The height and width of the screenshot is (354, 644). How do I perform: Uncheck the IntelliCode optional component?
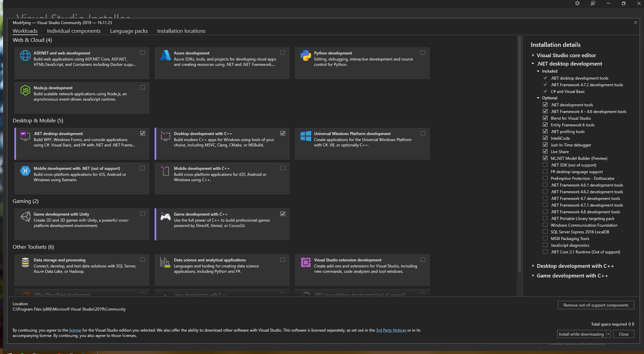point(545,138)
